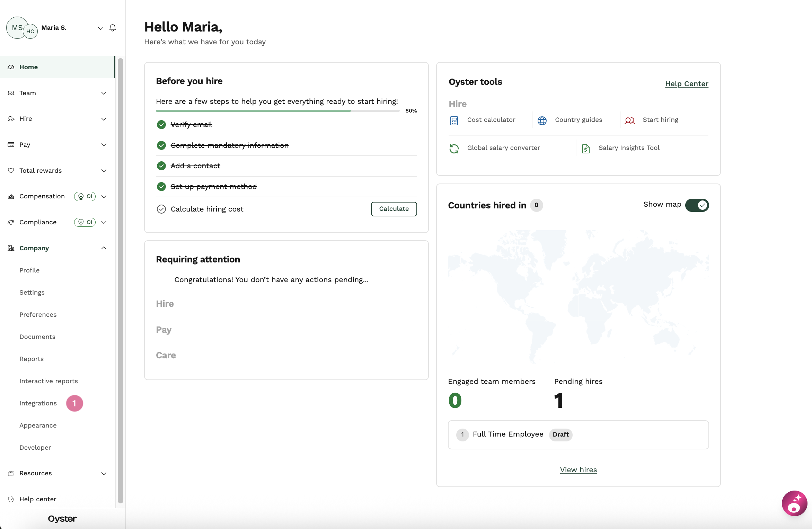Click the Calculate hiring cost unchecked circle
The image size is (812, 529).
tap(161, 209)
